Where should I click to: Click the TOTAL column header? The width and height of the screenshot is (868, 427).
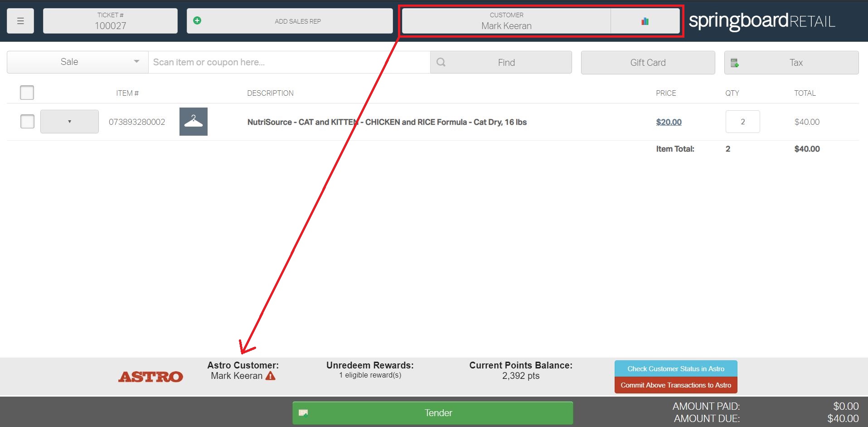[x=805, y=93]
